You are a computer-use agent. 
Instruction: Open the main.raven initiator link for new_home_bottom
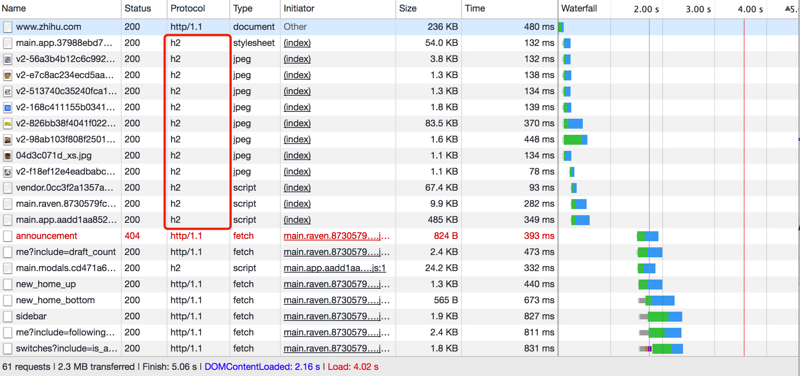(x=337, y=300)
